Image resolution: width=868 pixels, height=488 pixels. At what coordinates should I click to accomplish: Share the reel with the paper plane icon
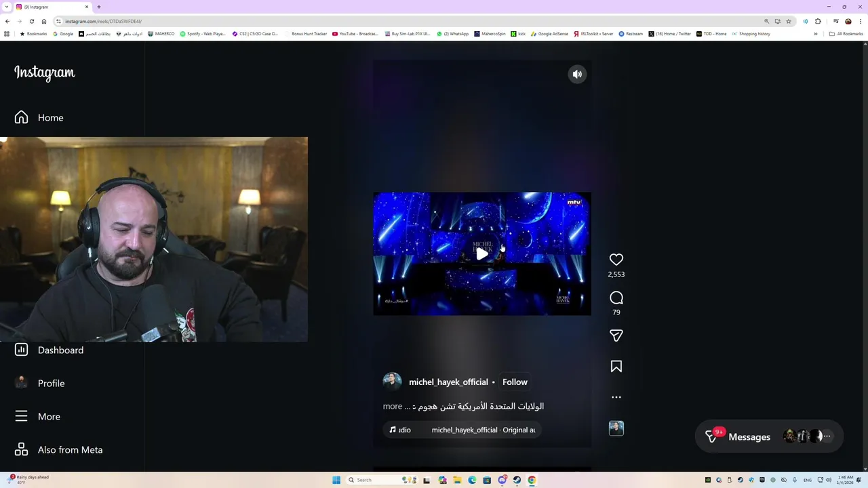coord(616,335)
